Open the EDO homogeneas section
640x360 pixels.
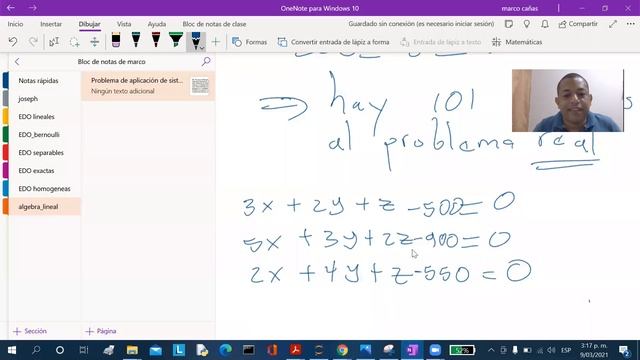(44, 189)
